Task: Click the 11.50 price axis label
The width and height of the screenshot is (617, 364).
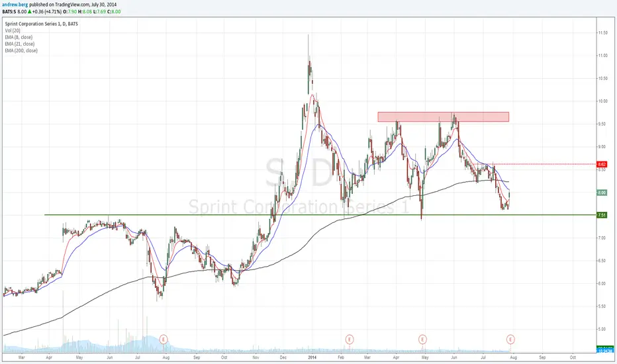Action: pos(602,33)
